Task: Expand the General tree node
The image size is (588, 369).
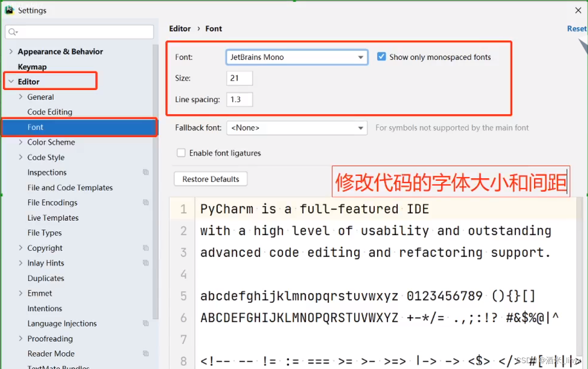Action: [x=21, y=97]
